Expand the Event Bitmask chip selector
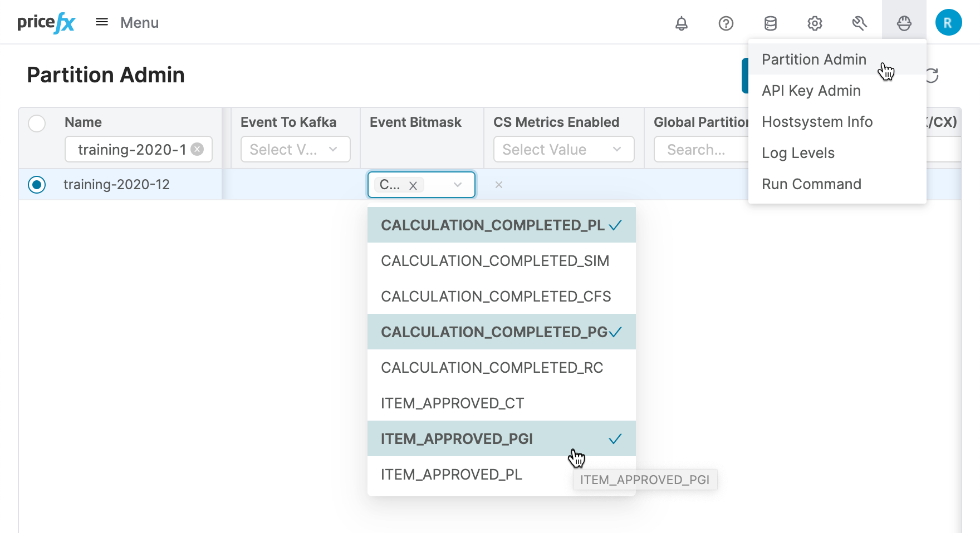Screen dimensions: 980x533 [x=457, y=184]
